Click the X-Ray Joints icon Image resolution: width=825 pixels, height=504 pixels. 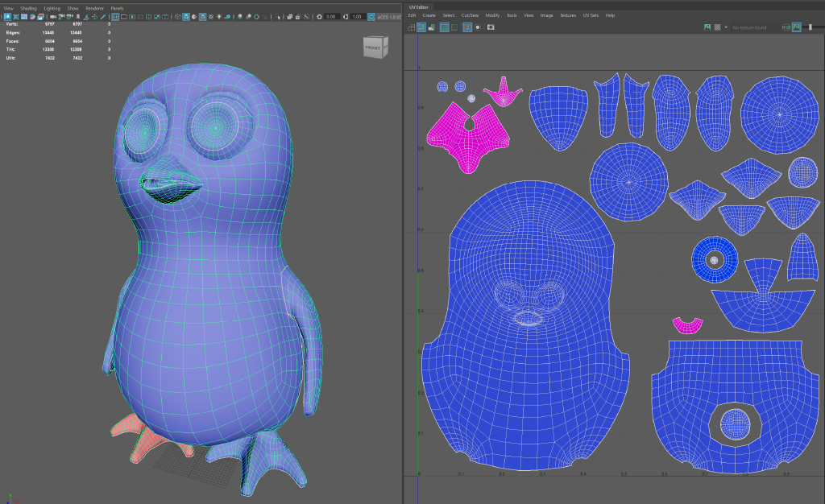click(x=306, y=17)
